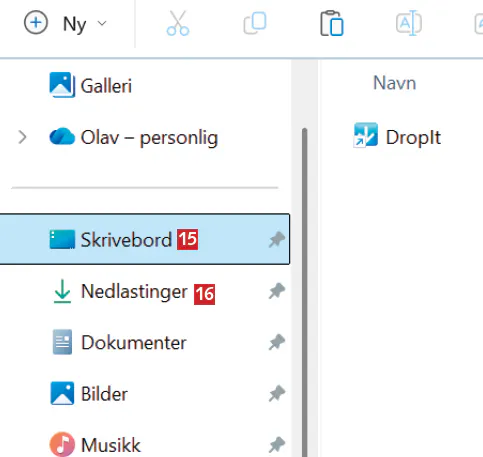Click the Rename icon in toolbar
The image size is (483, 457).
click(409, 23)
